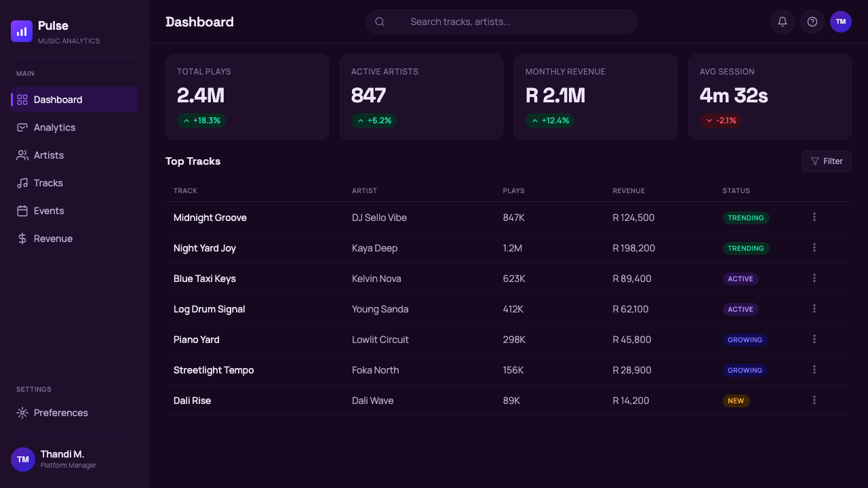The width and height of the screenshot is (868, 488).
Task: Go to Dashboard in sidebar
Action: pos(75,100)
